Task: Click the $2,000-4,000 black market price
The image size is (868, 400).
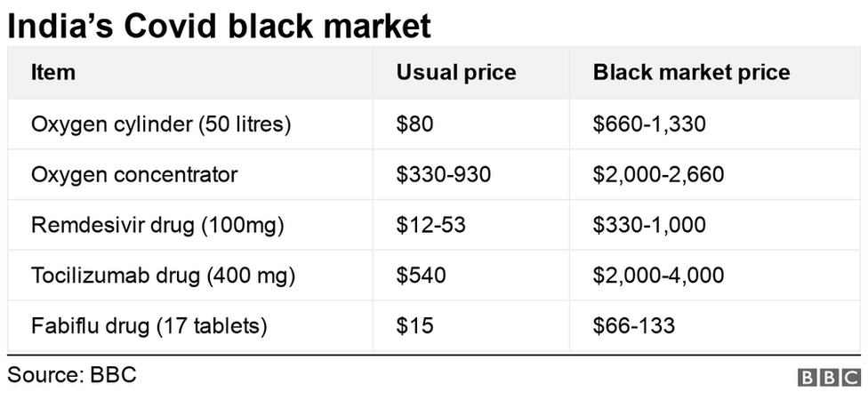Action: tap(658, 276)
